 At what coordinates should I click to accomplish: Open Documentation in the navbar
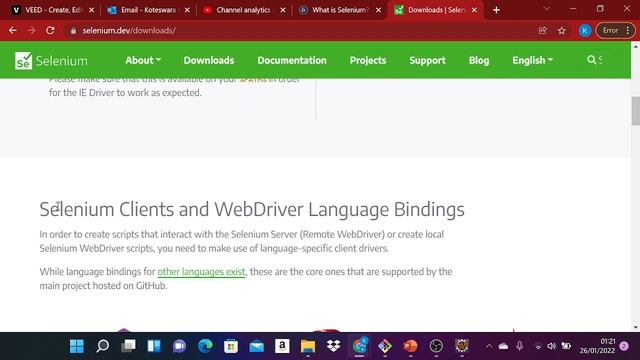pyautogui.click(x=292, y=60)
